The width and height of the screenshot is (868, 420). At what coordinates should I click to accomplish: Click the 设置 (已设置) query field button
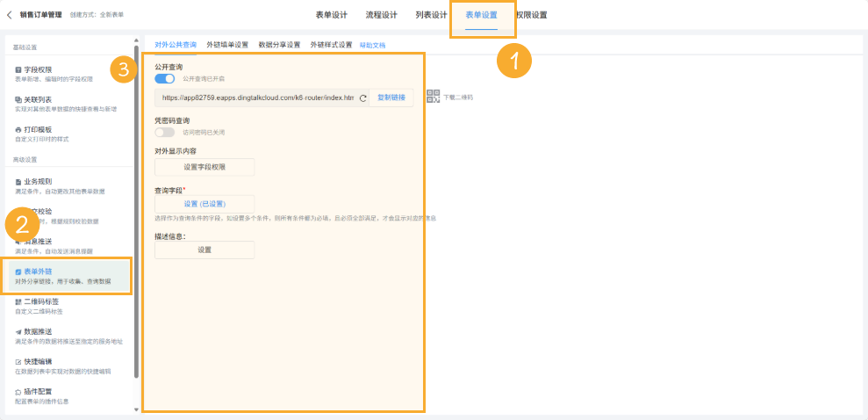pyautogui.click(x=204, y=204)
